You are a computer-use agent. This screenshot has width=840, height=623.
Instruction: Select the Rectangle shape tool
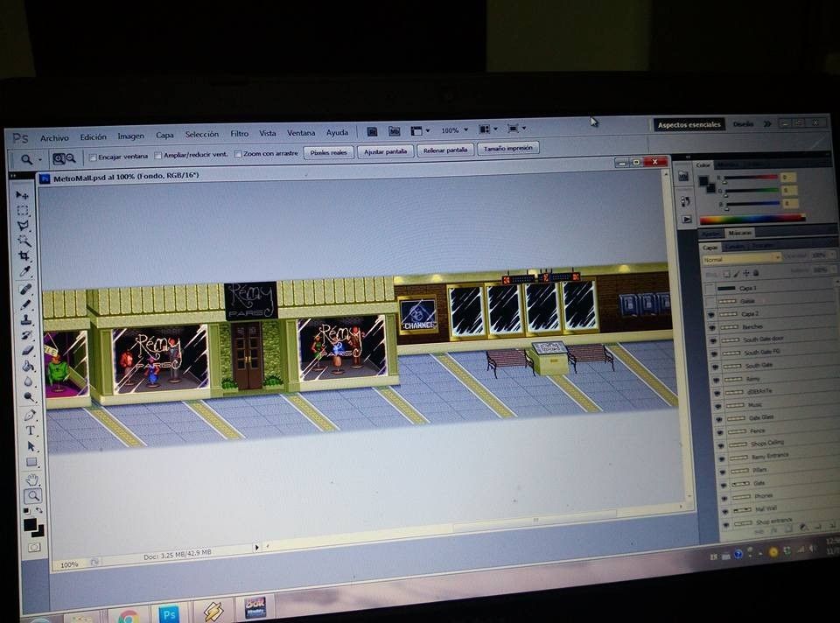point(31,462)
